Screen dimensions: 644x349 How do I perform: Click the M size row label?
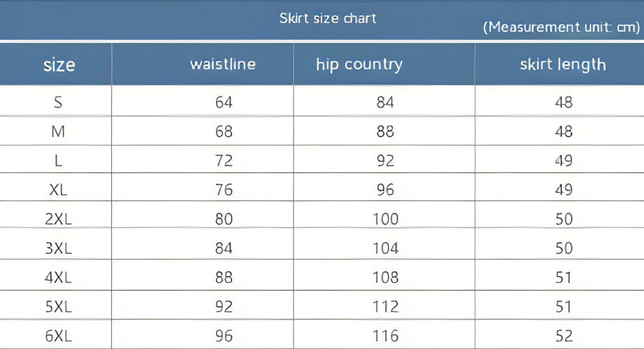[58, 131]
